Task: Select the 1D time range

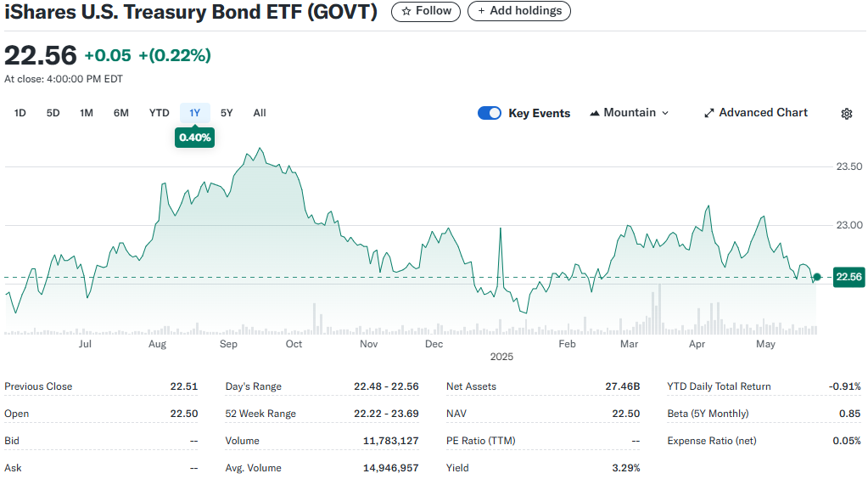Action: tap(20, 113)
